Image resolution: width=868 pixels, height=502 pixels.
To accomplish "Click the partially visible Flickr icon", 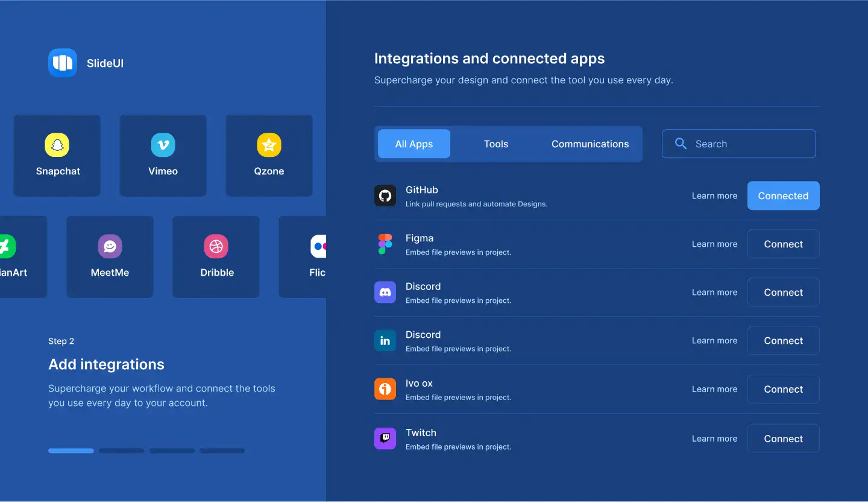I will pos(318,246).
